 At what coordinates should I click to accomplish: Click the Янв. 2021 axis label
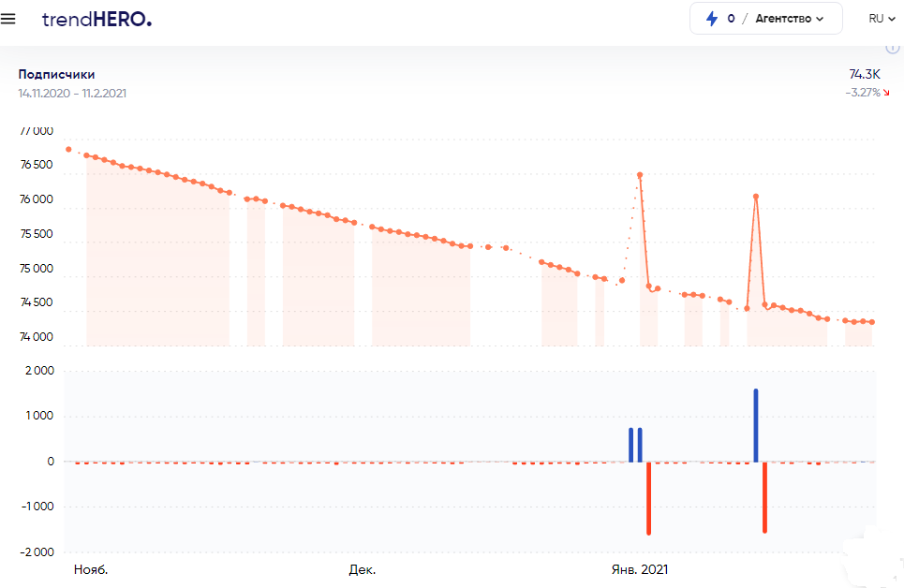point(640,570)
